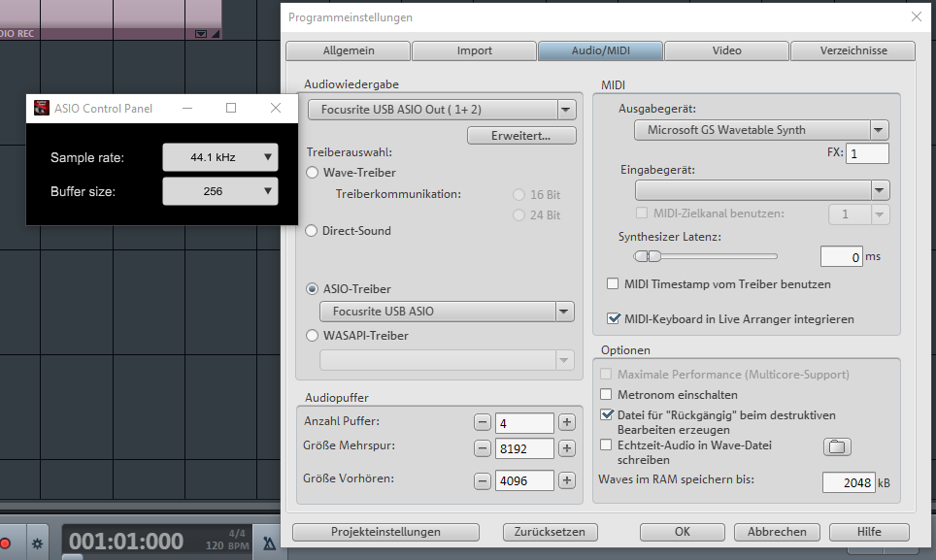Select the Direct-Sound driver option

coord(312,231)
